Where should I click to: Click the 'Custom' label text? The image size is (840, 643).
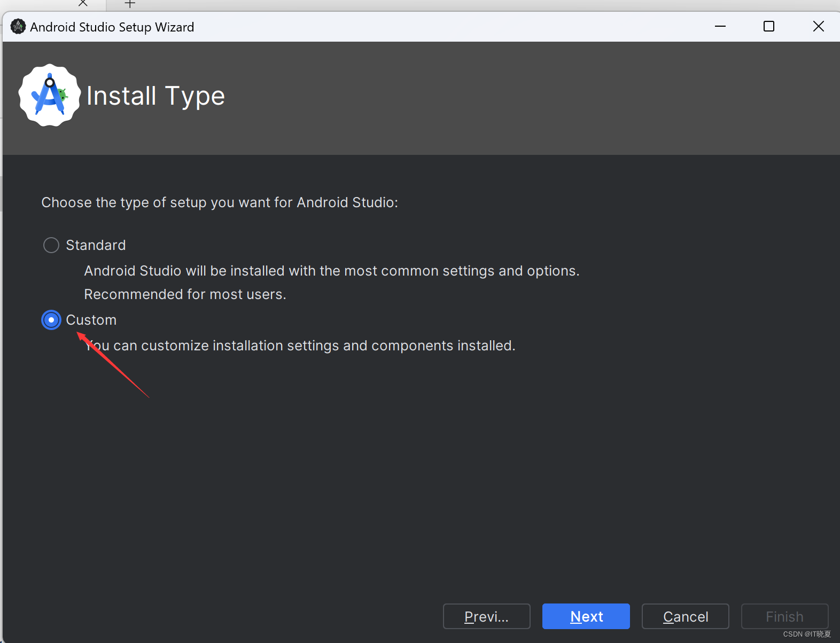[x=91, y=320]
